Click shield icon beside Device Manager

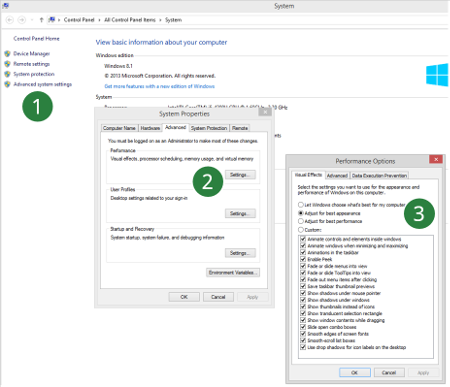coord(7,53)
